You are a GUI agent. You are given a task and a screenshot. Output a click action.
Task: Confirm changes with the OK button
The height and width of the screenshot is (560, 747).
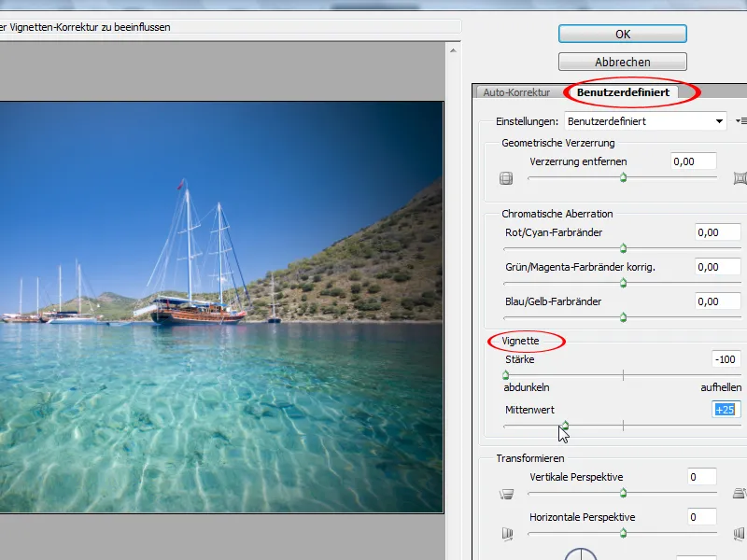pos(622,34)
